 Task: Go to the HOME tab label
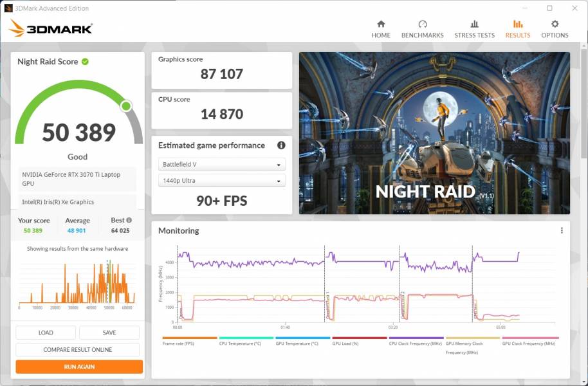(381, 35)
